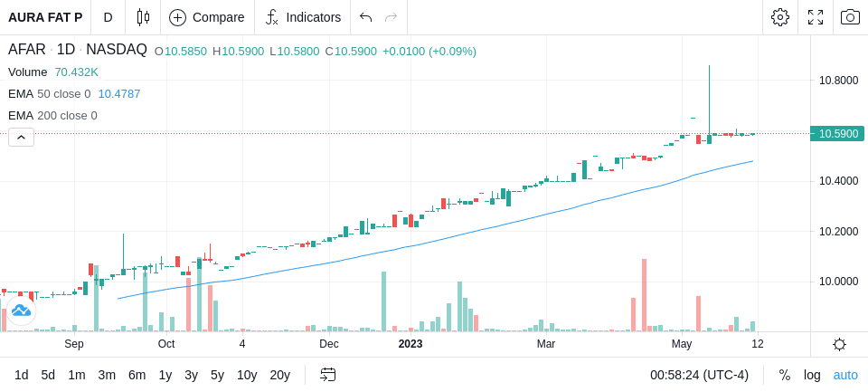
Task: Click the cloud logo icon on chart
Action: click(21, 311)
